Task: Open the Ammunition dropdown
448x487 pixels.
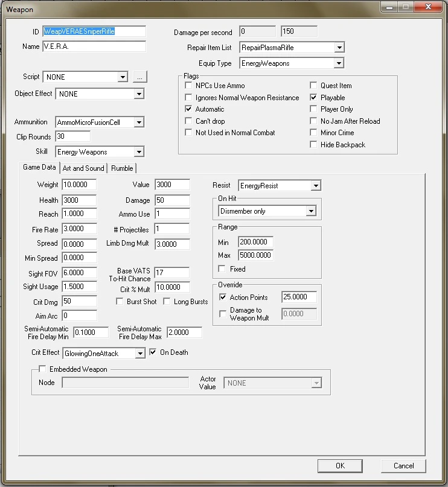Action: click(x=139, y=123)
